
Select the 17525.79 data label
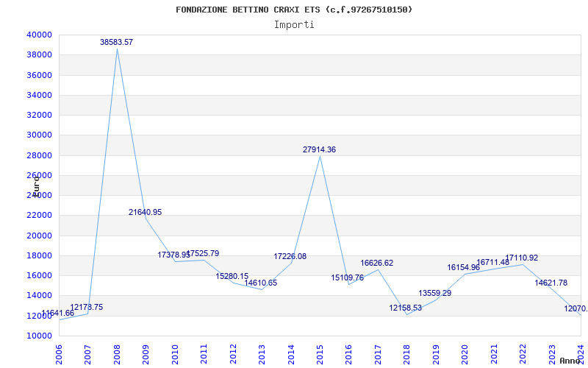[203, 254]
